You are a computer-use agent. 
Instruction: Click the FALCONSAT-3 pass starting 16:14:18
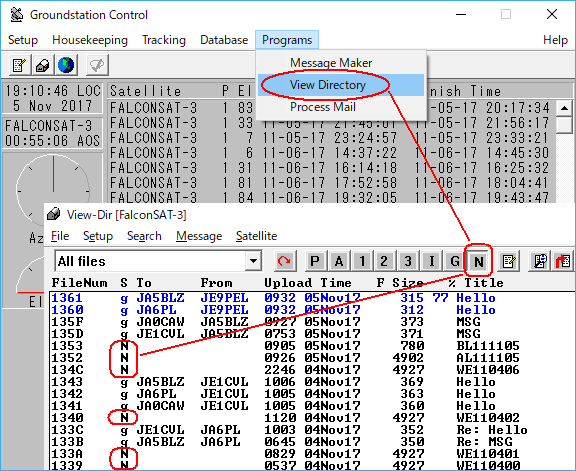[331, 168]
